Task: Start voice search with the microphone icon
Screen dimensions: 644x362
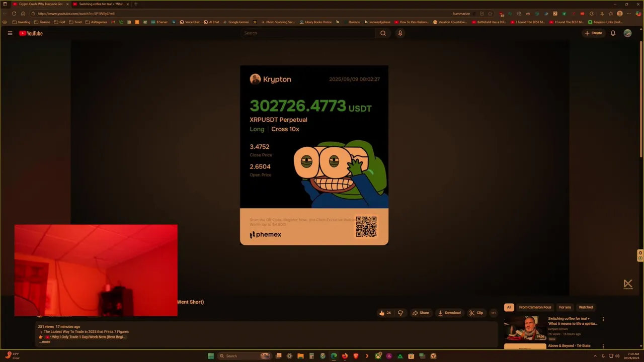Action: pos(400,33)
